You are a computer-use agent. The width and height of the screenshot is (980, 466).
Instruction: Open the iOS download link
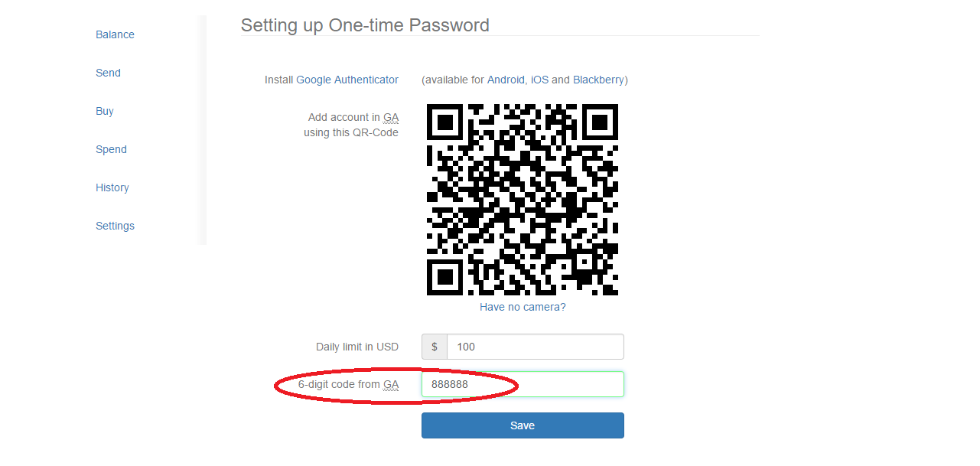[x=539, y=80]
